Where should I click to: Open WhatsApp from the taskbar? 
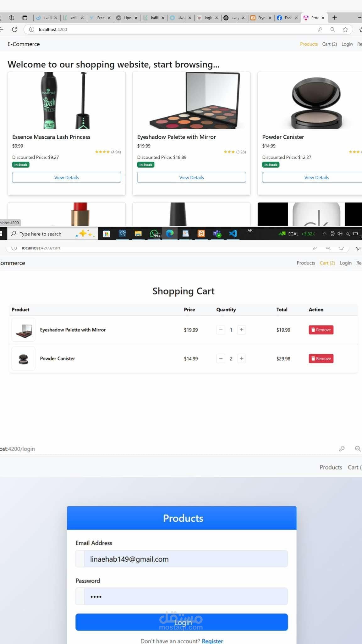click(154, 234)
